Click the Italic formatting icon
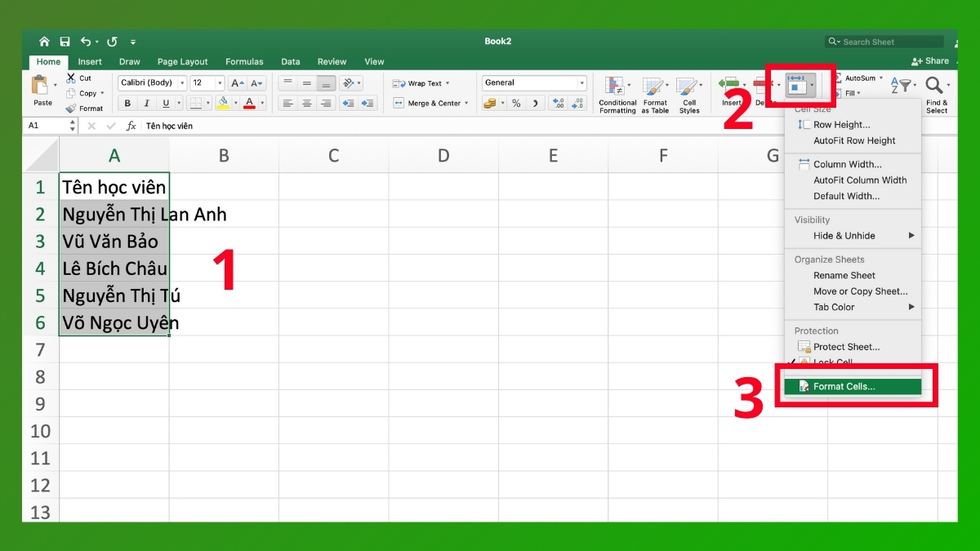 point(147,102)
